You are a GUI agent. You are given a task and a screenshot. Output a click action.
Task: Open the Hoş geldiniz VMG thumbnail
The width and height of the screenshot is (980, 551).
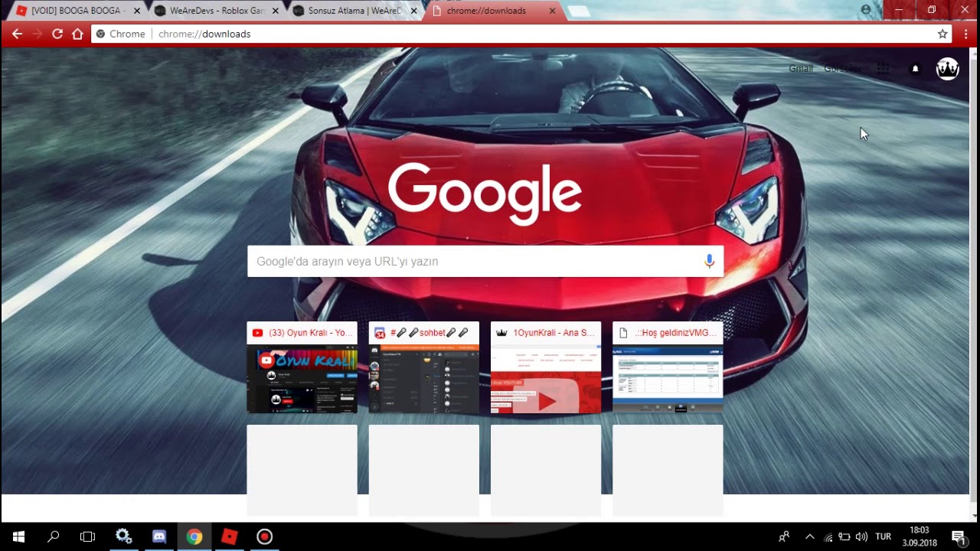[x=668, y=367]
